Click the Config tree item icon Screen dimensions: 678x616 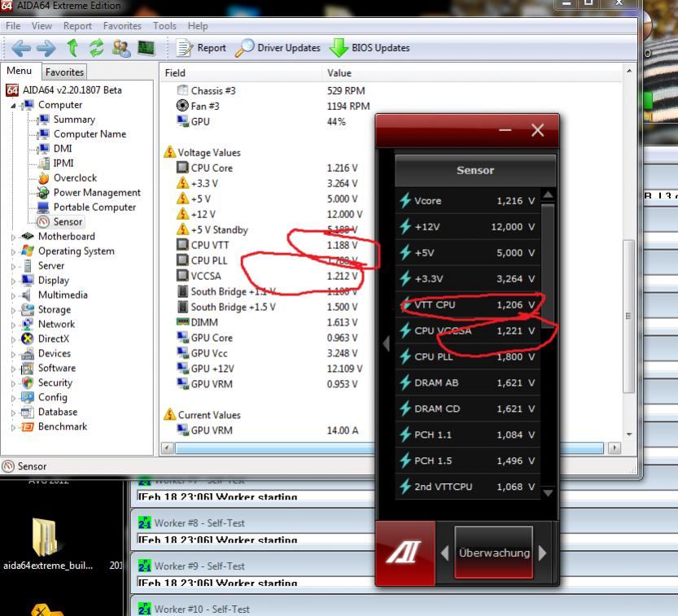coord(28,397)
